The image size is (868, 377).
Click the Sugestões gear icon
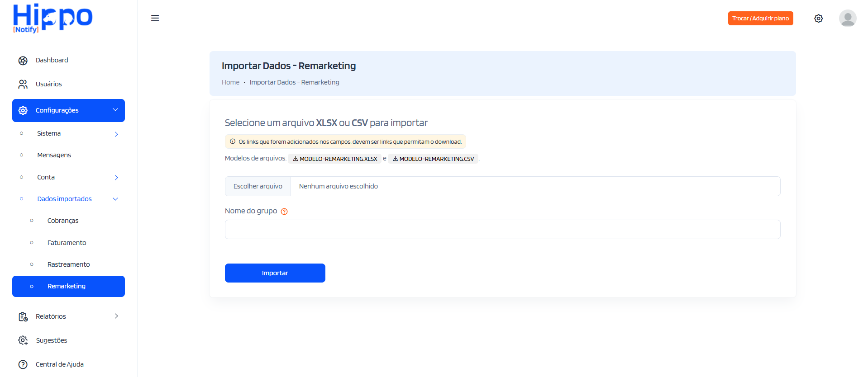pos(23,340)
